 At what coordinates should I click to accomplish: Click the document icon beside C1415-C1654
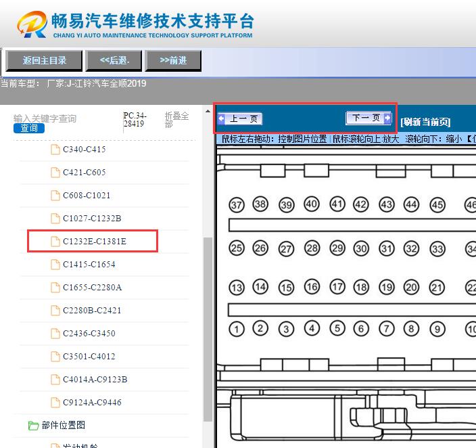(55, 265)
